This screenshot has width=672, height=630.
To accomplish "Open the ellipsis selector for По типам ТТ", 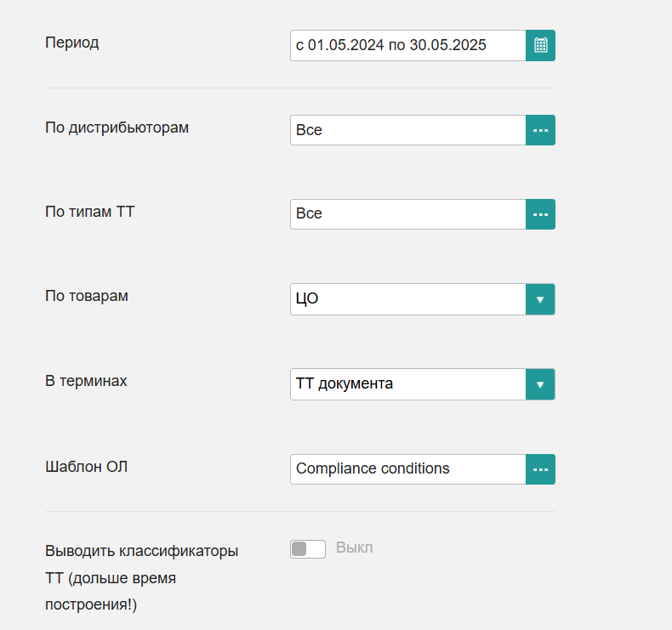I will click(x=540, y=214).
